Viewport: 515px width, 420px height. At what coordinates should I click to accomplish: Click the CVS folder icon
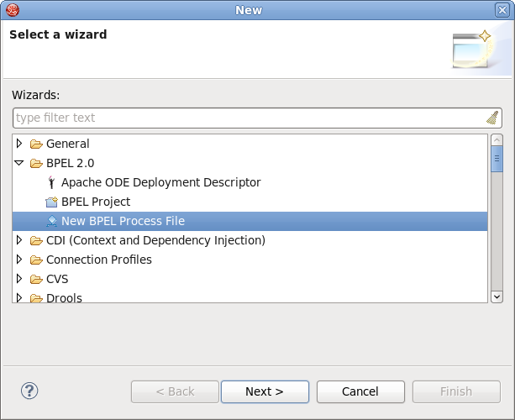[36, 279]
